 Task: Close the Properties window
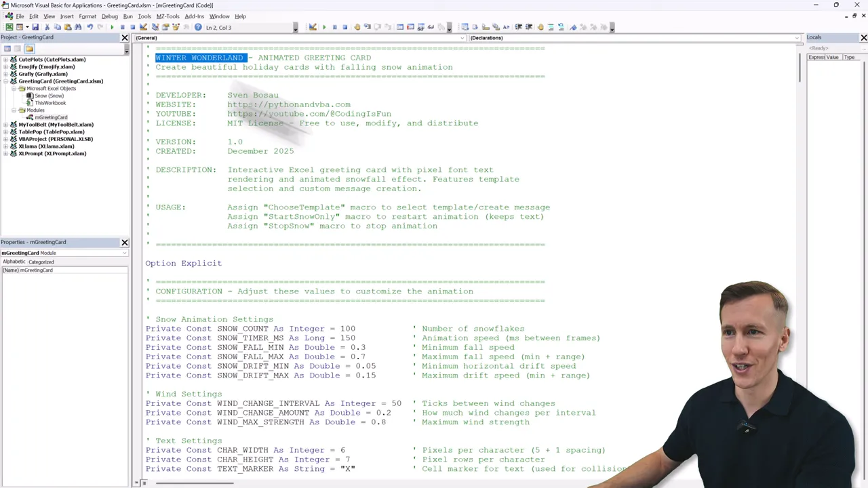coord(125,242)
